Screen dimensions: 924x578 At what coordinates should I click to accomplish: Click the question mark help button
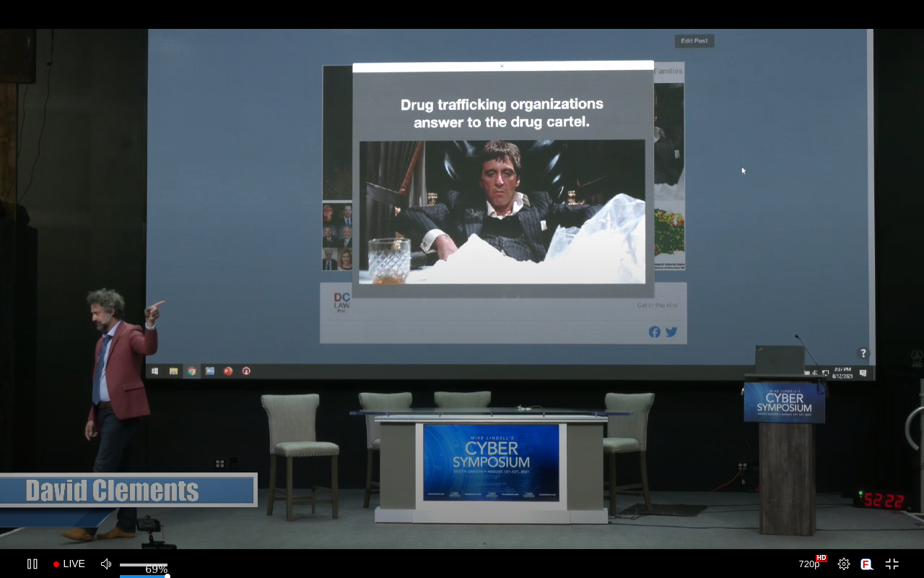[x=863, y=353]
